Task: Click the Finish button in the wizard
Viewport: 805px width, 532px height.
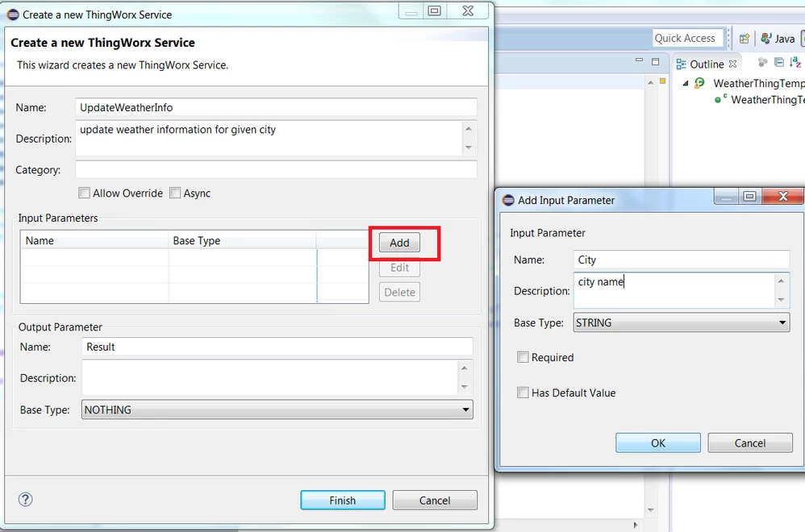Action: [342, 500]
